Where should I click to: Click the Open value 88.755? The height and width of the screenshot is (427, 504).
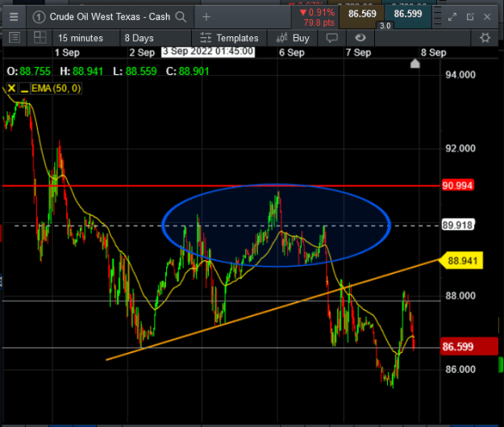point(35,71)
